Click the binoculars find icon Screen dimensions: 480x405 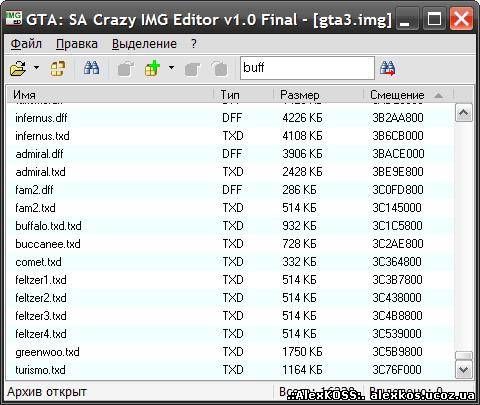click(x=91, y=68)
